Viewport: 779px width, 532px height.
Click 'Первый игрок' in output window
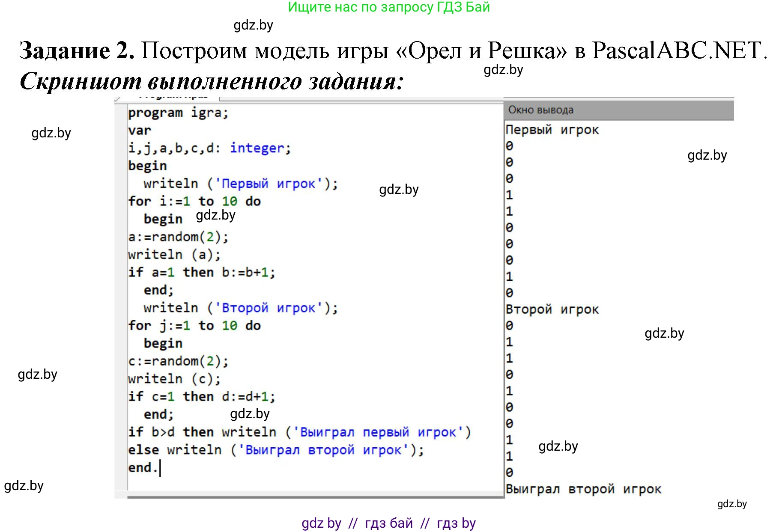(x=552, y=130)
